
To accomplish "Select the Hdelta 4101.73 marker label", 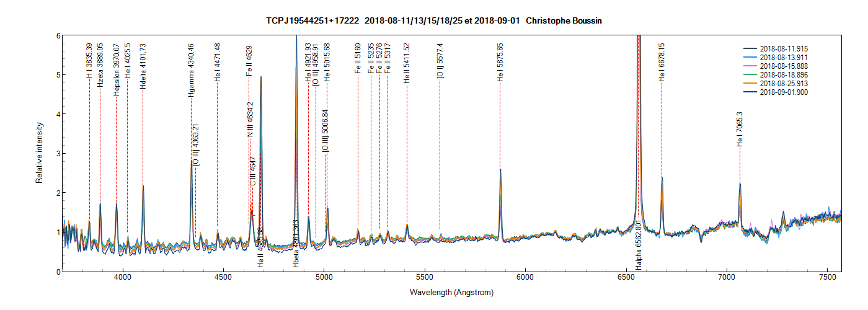I will [x=143, y=66].
